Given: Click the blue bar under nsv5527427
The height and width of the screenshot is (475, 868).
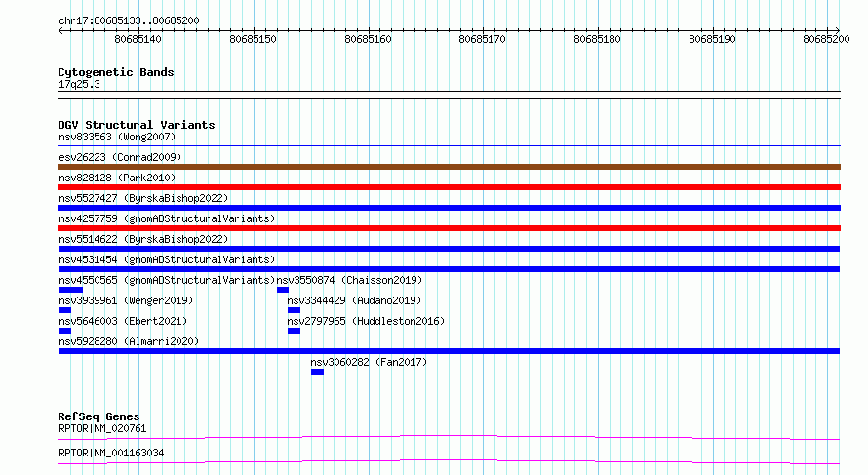Looking at the screenshot, I should (x=449, y=208).
